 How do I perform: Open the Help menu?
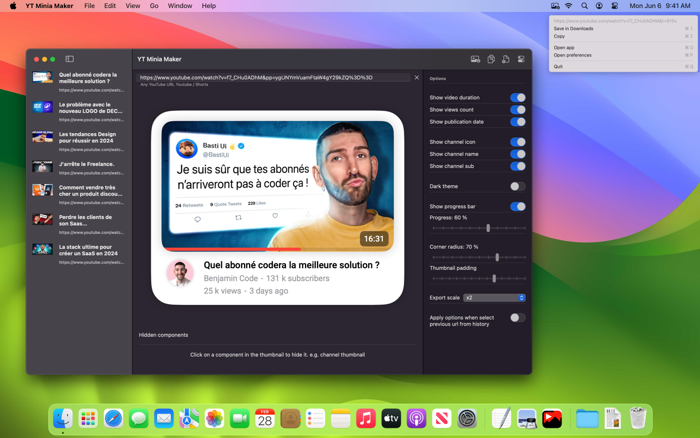pyautogui.click(x=208, y=6)
